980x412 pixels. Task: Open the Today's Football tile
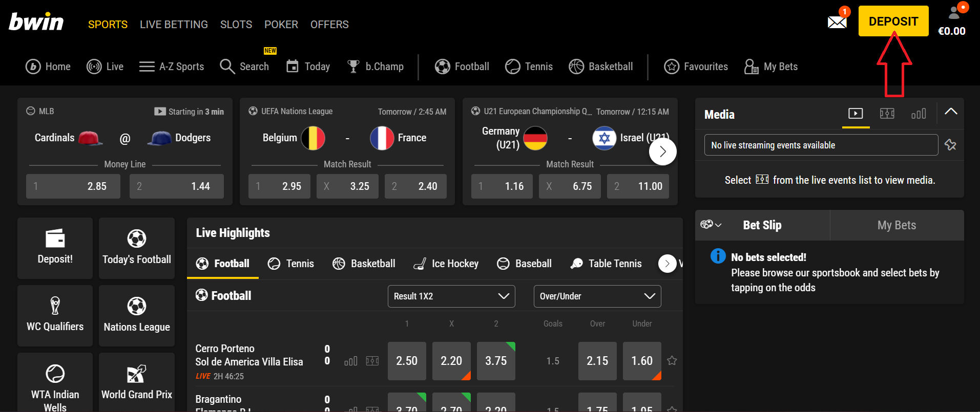137,248
